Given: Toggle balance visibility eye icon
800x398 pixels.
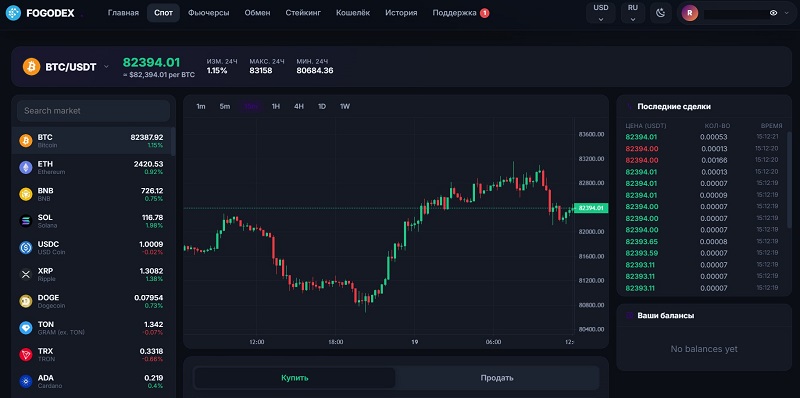Looking at the screenshot, I should pyautogui.click(x=773, y=13).
